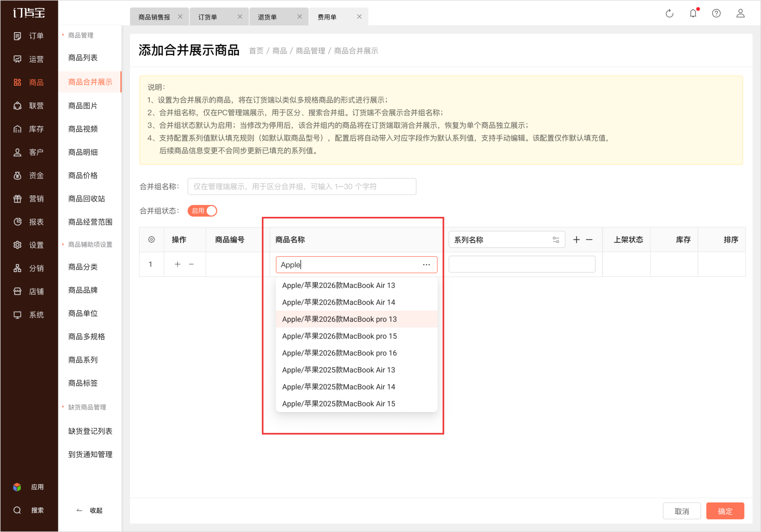Add a row with the row 1 plus icon

pos(178,264)
